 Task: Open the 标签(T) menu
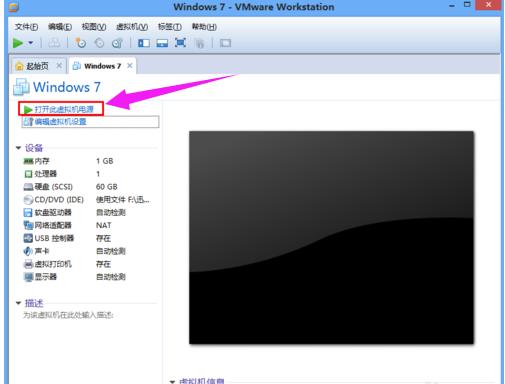coord(170,27)
